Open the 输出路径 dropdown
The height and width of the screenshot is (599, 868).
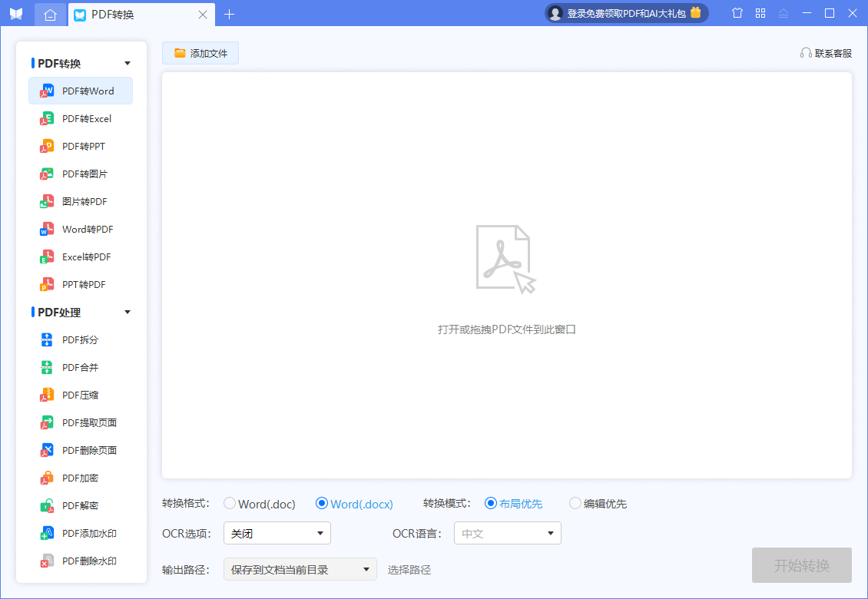(x=300, y=569)
